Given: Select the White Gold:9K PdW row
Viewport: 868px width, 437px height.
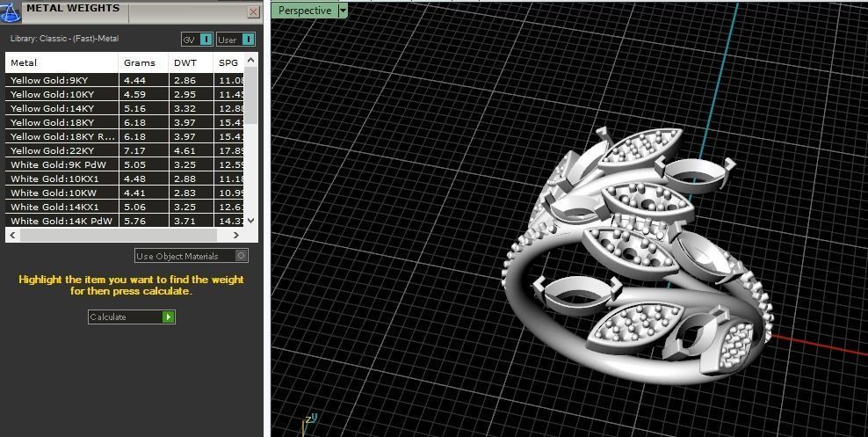Looking at the screenshot, I should pyautogui.click(x=125, y=164).
